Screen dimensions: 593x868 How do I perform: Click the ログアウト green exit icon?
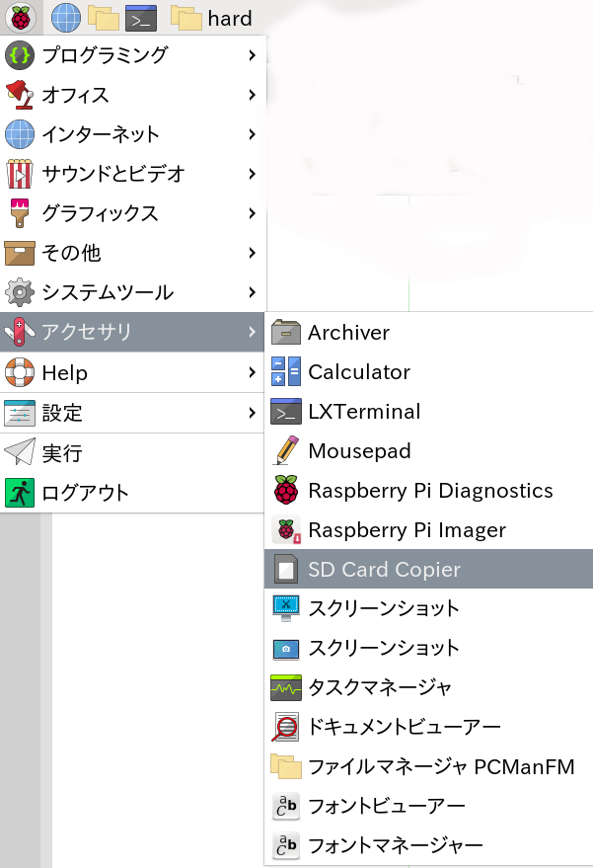20,493
